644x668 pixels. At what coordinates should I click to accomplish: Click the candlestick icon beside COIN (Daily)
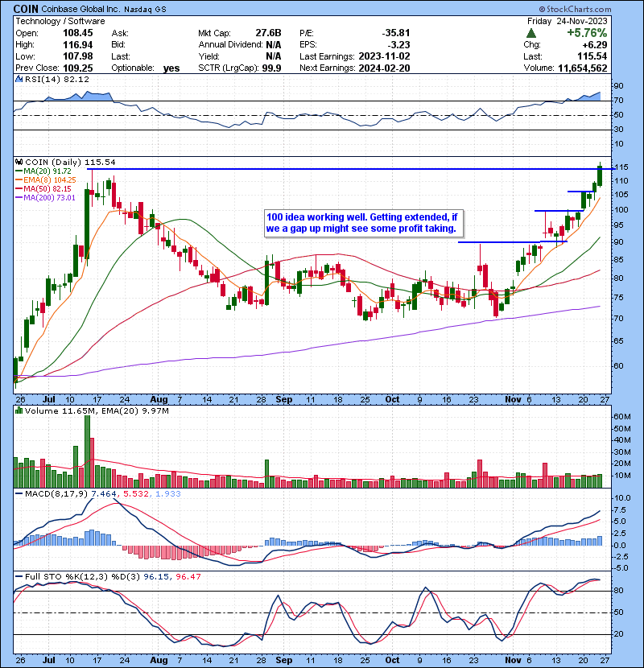click(x=19, y=162)
